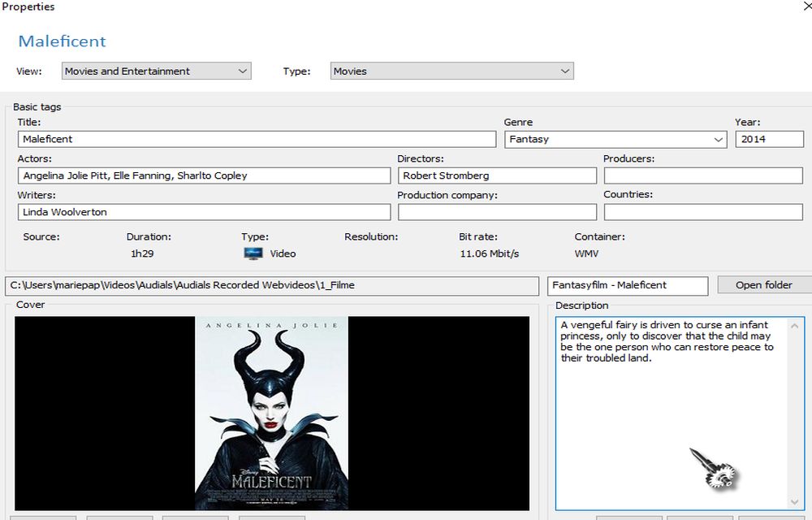Click the Year field showing 2014
812x520 pixels.
pos(770,139)
